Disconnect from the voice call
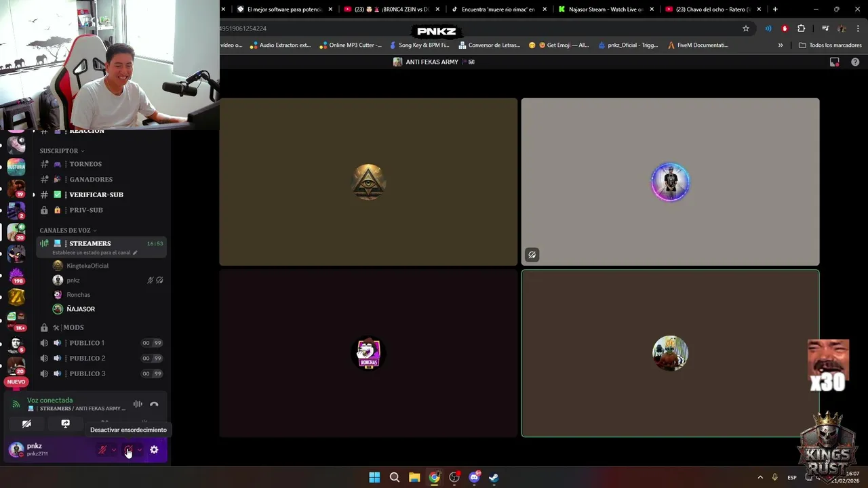 coord(154,404)
